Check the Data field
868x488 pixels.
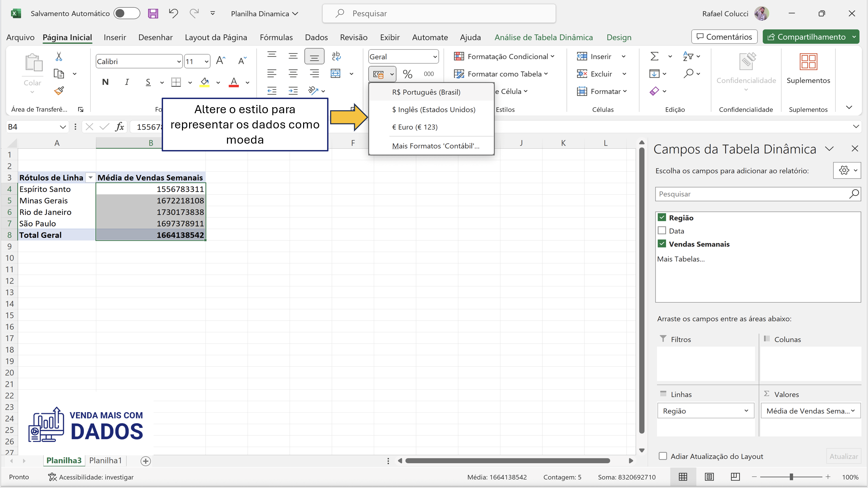point(662,230)
